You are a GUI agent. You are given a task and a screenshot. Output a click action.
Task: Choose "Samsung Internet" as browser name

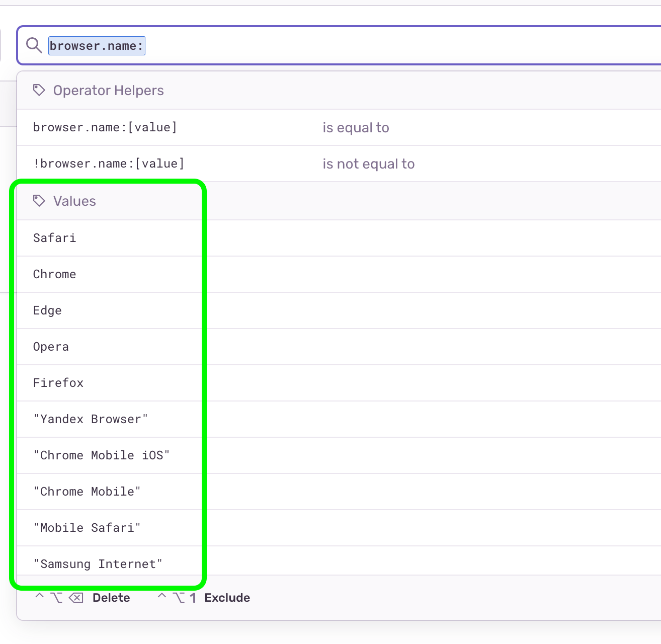(98, 563)
